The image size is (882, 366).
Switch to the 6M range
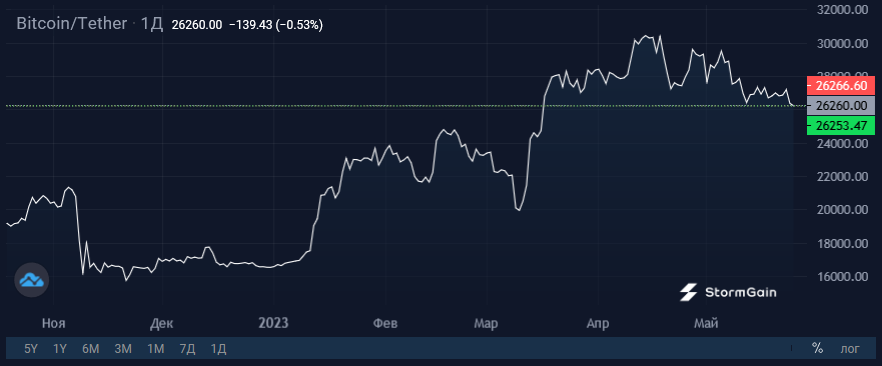coord(91,349)
